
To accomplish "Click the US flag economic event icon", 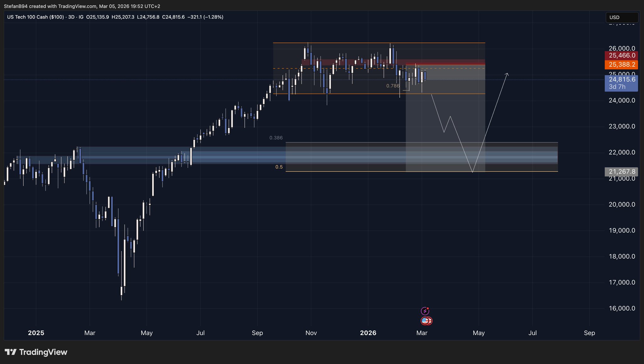I will click(x=426, y=321).
